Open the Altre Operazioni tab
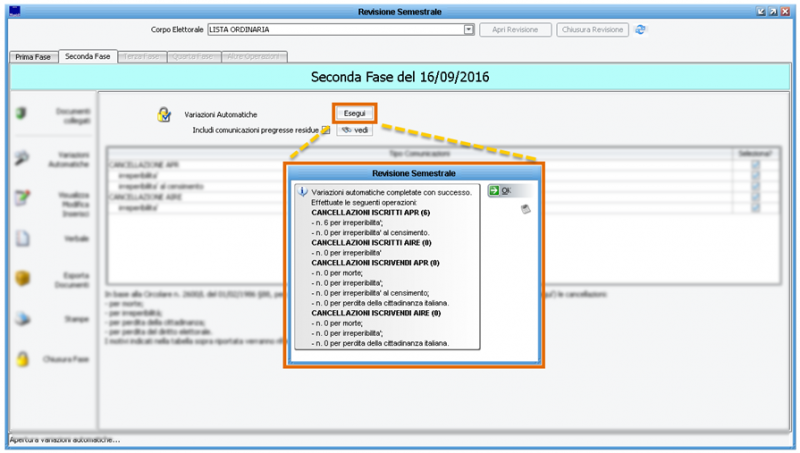This screenshot has height=453, width=800. (x=254, y=57)
